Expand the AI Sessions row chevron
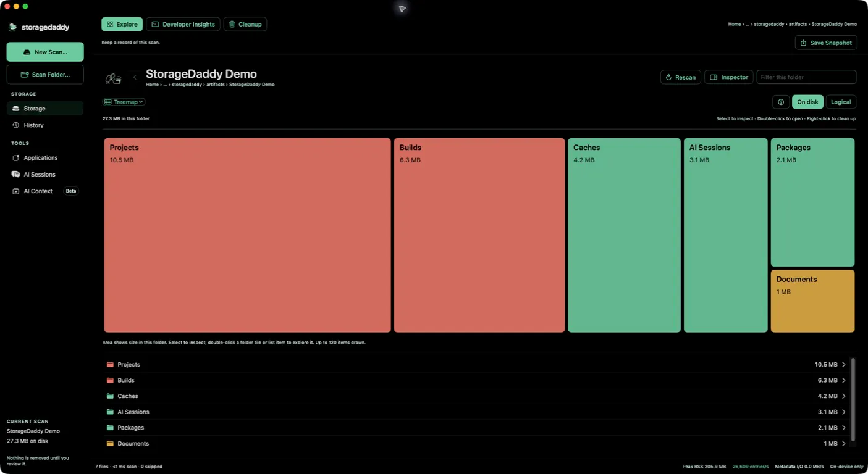The width and height of the screenshot is (868, 474). click(x=844, y=412)
